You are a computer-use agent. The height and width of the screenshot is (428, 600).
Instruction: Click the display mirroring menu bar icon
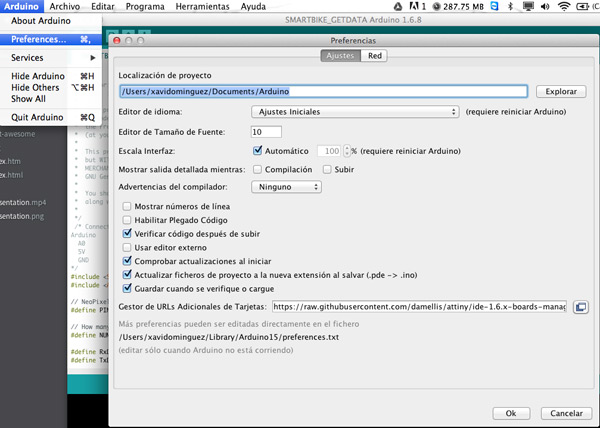tap(528, 6)
